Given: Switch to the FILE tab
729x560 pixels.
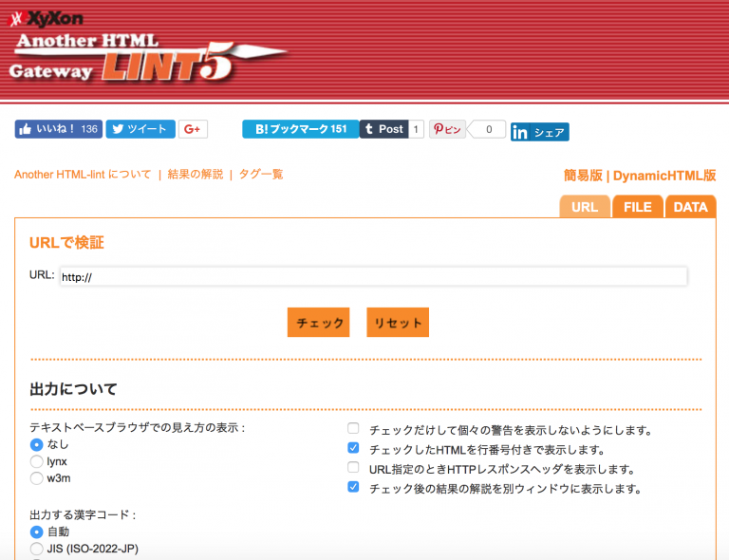Looking at the screenshot, I should [x=638, y=206].
